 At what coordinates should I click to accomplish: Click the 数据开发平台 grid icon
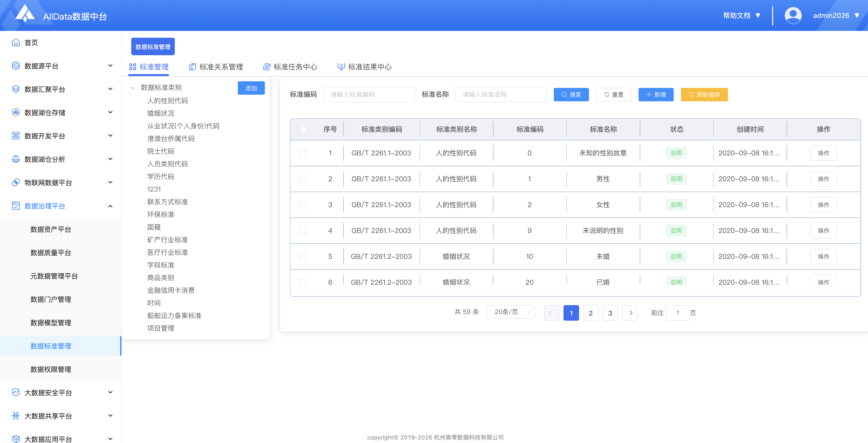point(16,136)
